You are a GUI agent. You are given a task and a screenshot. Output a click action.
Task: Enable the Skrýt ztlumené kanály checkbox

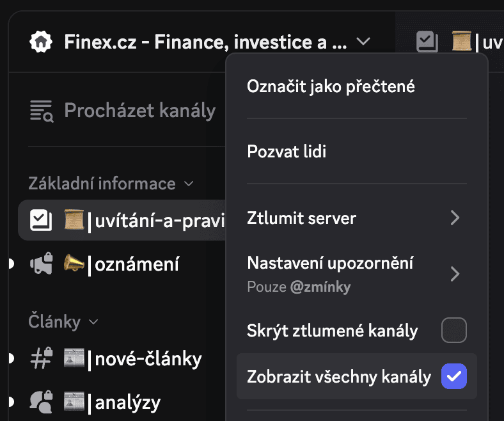pos(454,331)
